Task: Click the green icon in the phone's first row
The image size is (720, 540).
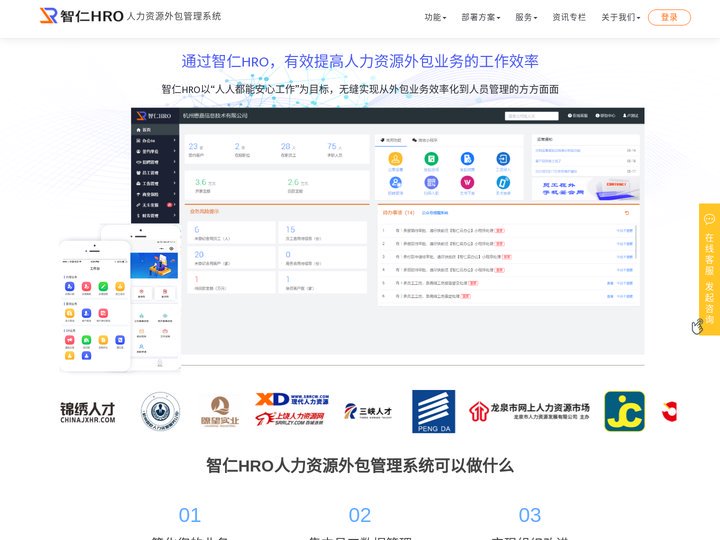Action: tap(103, 287)
